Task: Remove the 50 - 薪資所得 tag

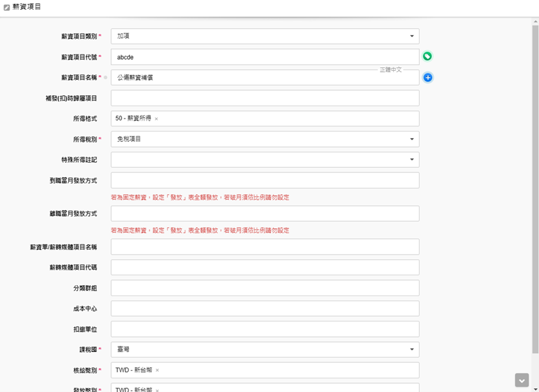Action: [x=156, y=119]
